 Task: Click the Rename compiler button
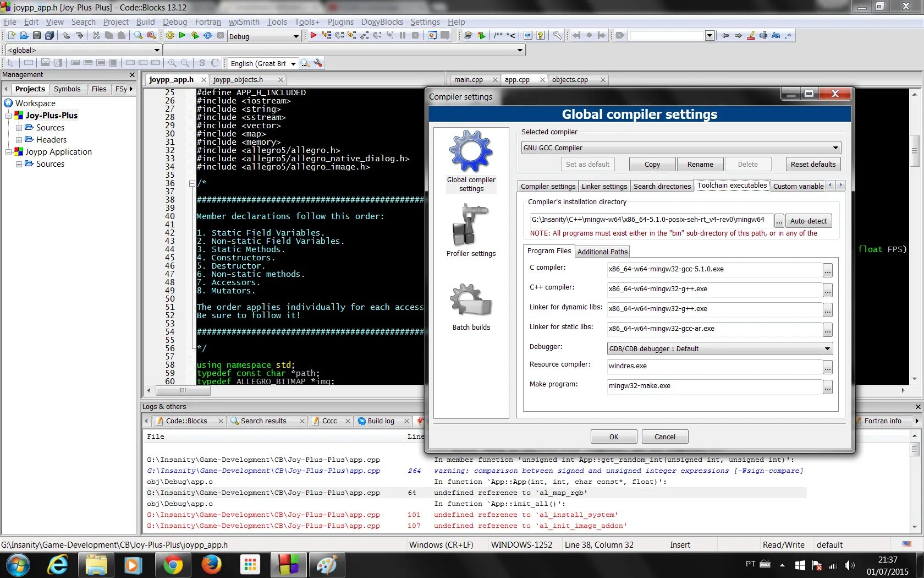pyautogui.click(x=700, y=164)
